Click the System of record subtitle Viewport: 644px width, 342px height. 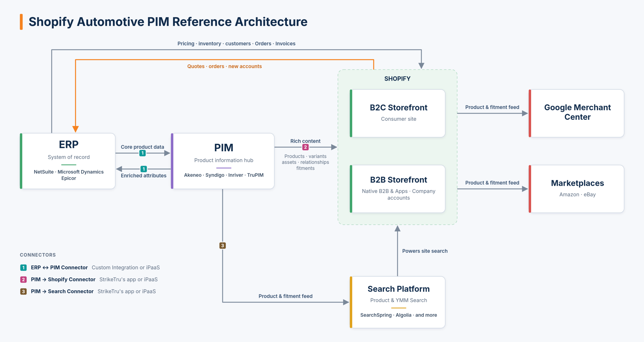pyautogui.click(x=69, y=157)
